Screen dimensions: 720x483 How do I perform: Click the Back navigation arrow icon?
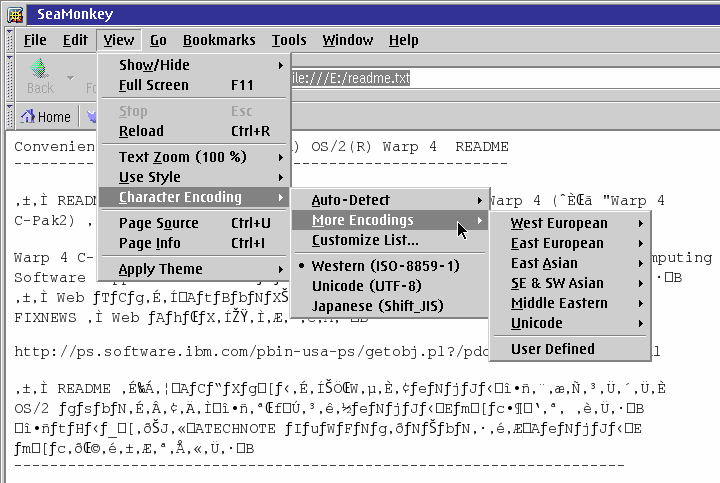pos(40,70)
